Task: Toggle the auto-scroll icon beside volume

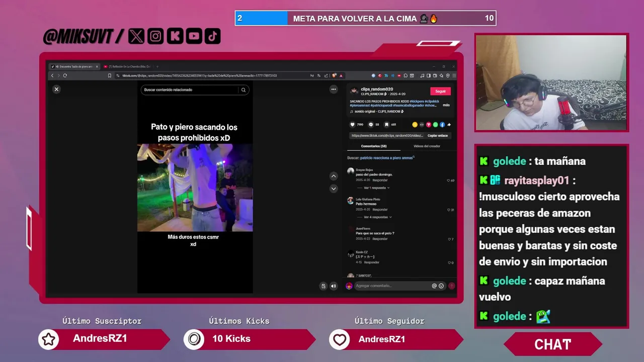Action: click(x=324, y=286)
